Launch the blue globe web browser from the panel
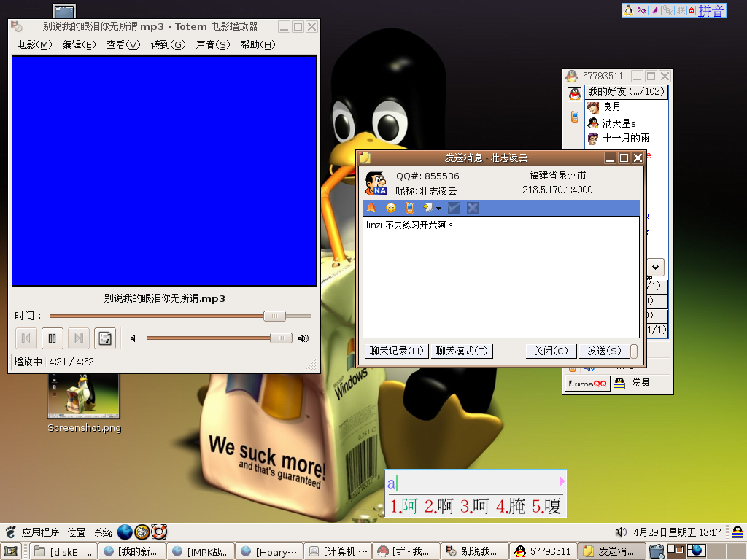Viewport: 747px width, 560px height. coord(125,532)
